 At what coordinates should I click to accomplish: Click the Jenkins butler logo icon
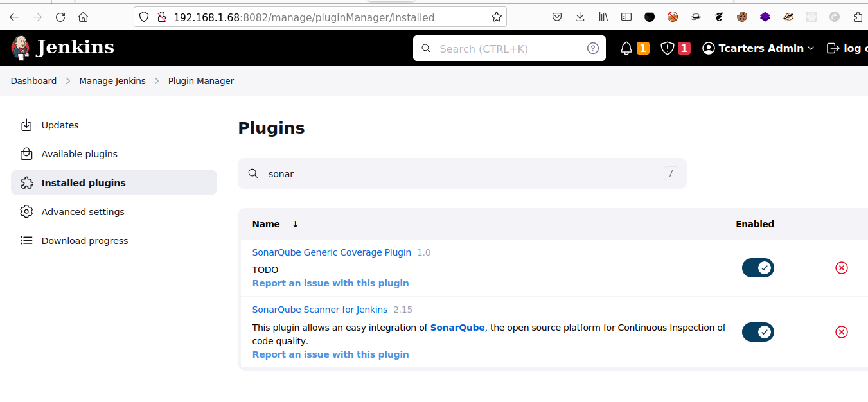(20, 48)
